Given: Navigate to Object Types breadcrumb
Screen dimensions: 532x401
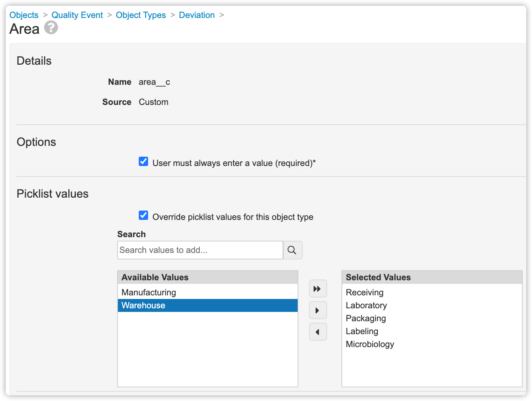Looking at the screenshot, I should pyautogui.click(x=141, y=15).
